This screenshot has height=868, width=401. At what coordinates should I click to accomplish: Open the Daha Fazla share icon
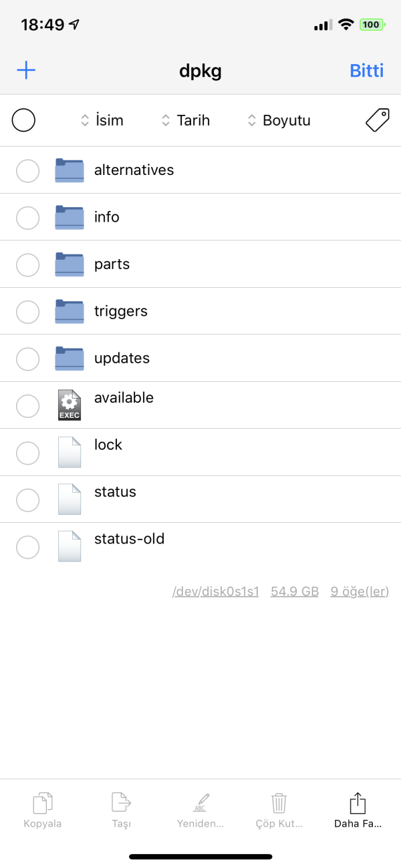click(358, 803)
